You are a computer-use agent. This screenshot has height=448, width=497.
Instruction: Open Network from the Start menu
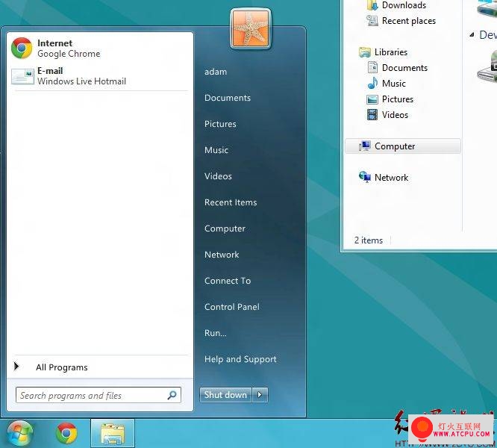(222, 255)
